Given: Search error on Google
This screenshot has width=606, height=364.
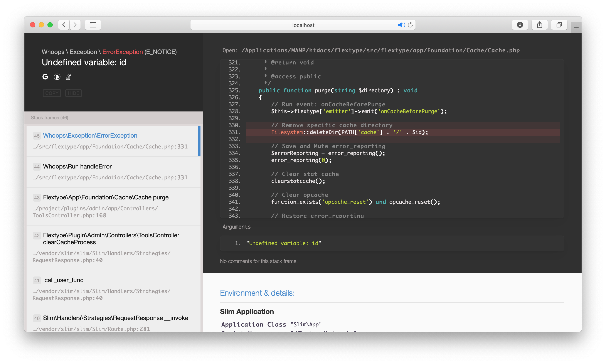Looking at the screenshot, I should (x=45, y=77).
